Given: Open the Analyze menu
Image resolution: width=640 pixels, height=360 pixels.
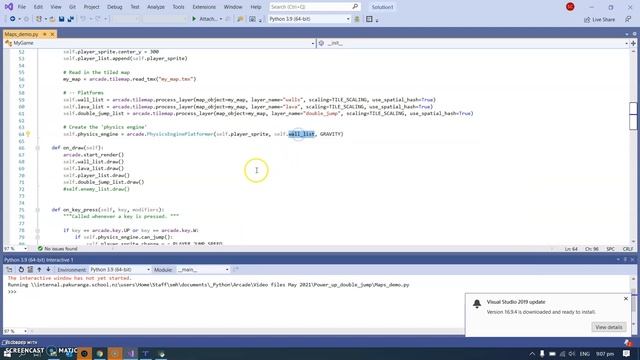Looking at the screenshot, I should point(156,7).
